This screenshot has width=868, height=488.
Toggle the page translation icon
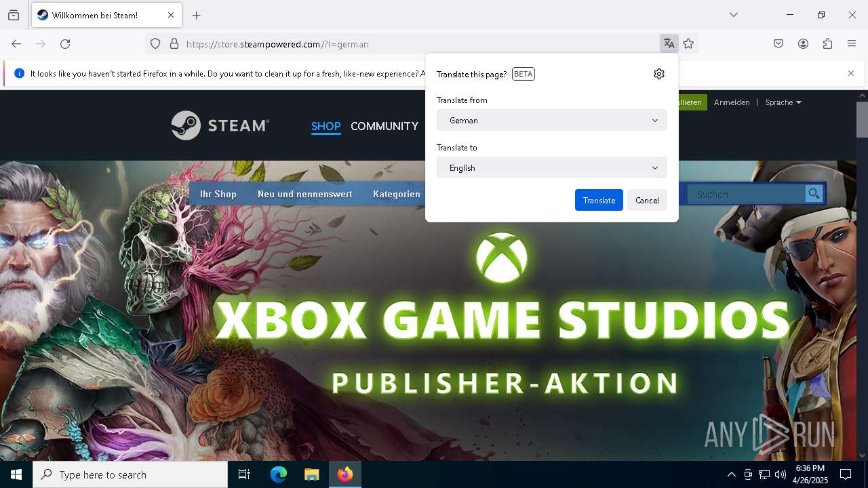point(669,44)
